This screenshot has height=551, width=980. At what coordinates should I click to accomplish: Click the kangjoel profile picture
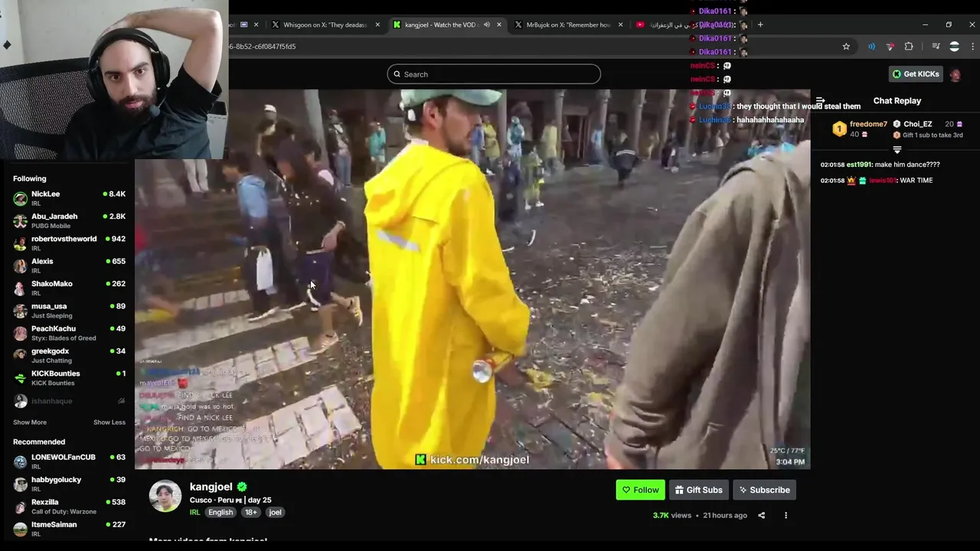[165, 497]
